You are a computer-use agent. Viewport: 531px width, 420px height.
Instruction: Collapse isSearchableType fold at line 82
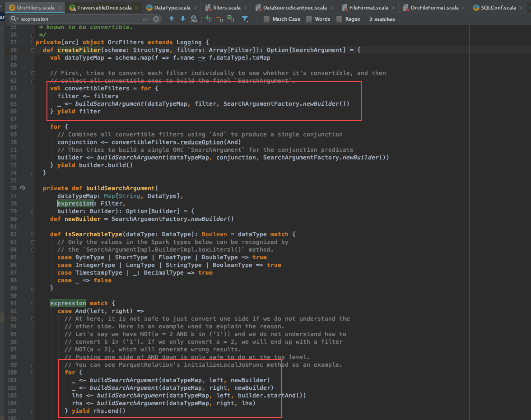(33, 234)
